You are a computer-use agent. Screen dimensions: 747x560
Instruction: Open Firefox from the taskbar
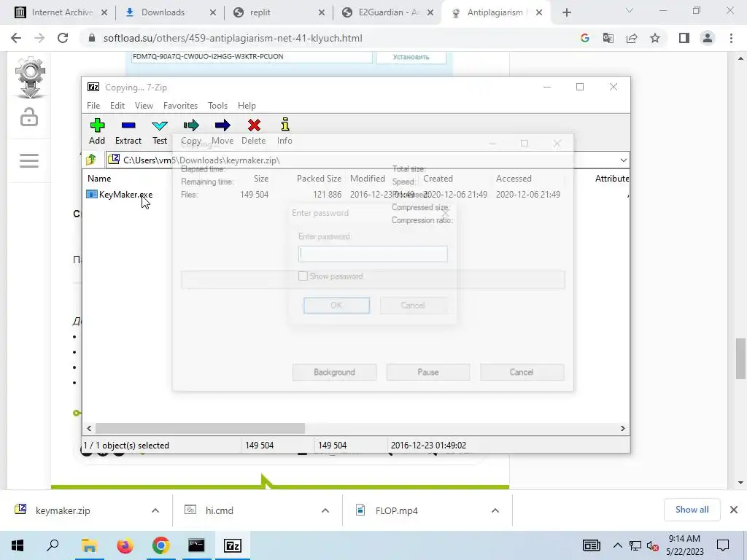pyautogui.click(x=125, y=545)
